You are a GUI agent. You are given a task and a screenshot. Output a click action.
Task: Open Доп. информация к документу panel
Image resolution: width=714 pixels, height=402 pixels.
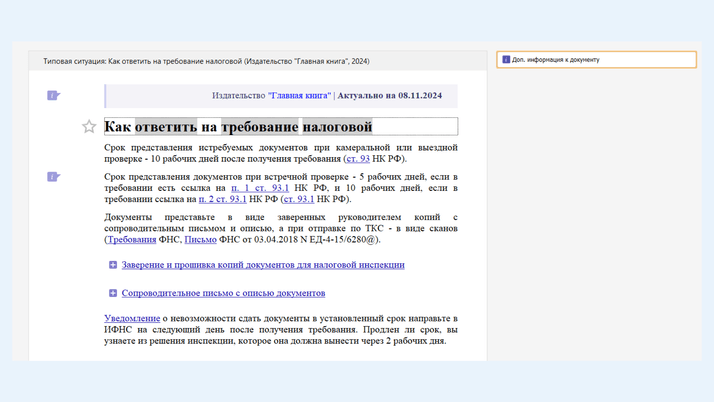[597, 60]
